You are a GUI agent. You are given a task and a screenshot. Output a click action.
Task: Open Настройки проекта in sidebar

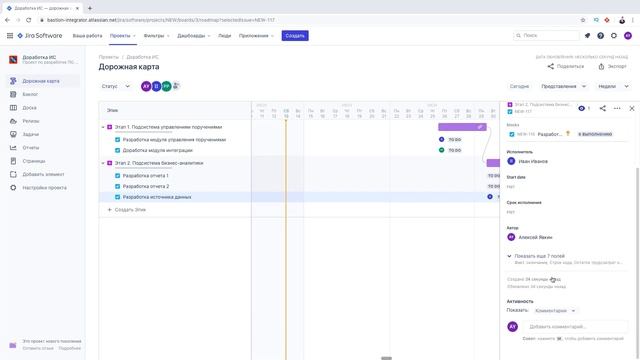[x=44, y=188]
